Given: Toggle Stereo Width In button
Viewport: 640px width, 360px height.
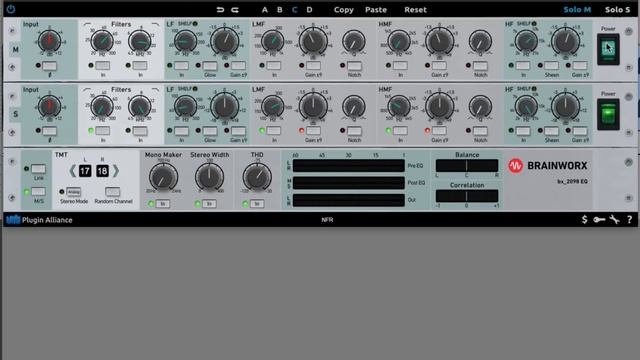Looking at the screenshot, I should pos(209,204).
